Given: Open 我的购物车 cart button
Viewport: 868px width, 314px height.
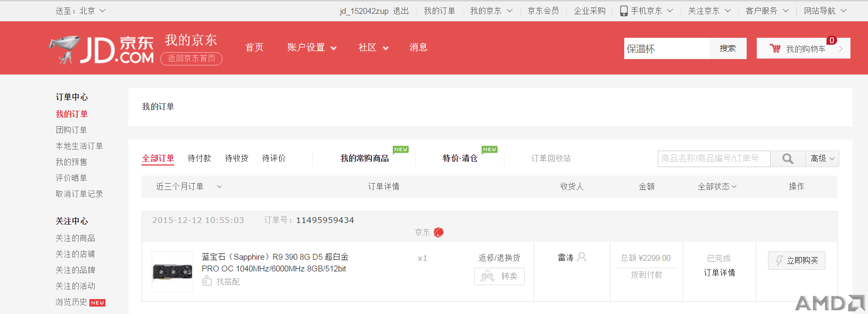Looking at the screenshot, I should click(804, 48).
